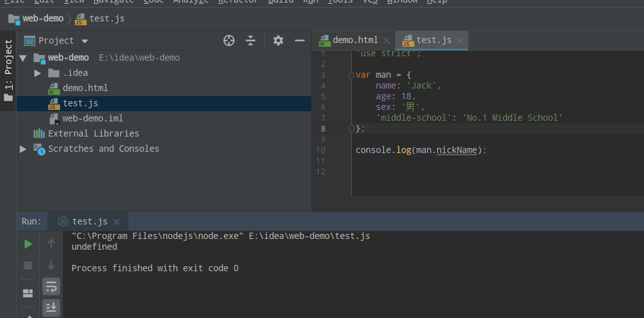Expand the .idea folder
Screen dimensions: 644x318
(x=38, y=73)
